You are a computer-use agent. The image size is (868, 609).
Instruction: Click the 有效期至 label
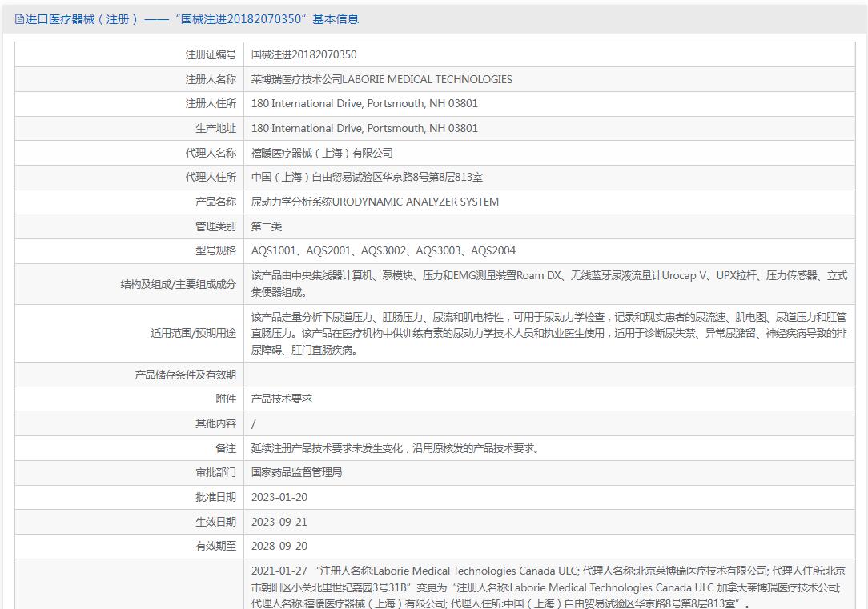(215, 546)
